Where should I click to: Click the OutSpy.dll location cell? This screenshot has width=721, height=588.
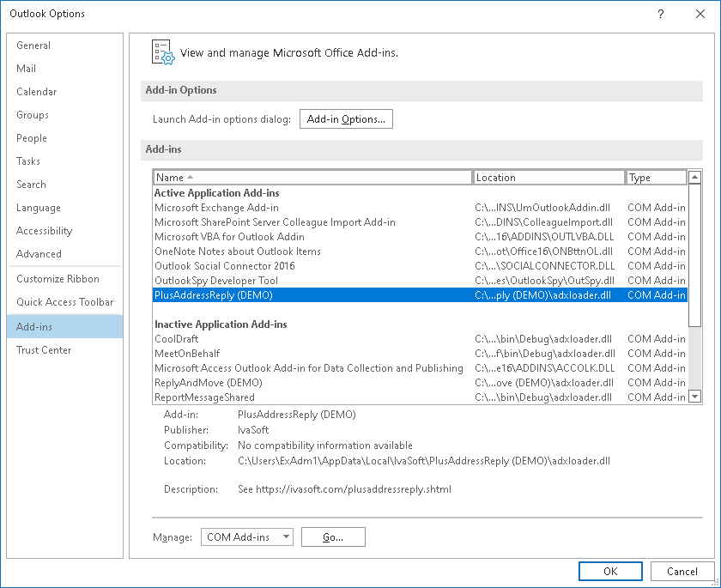pyautogui.click(x=545, y=281)
